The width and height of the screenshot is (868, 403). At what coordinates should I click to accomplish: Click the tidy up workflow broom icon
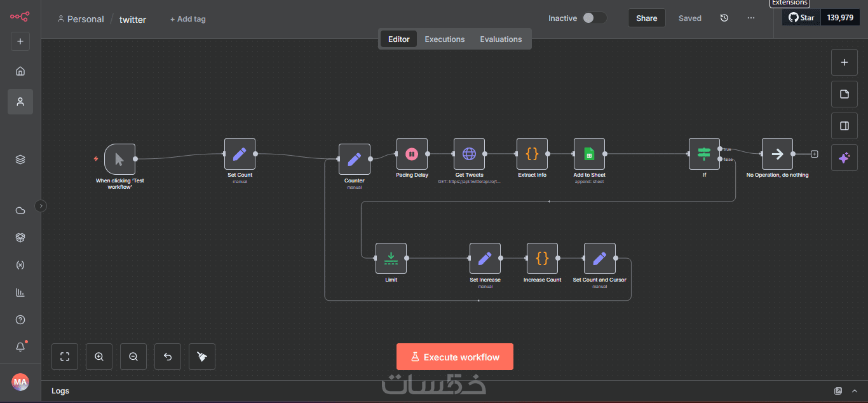click(x=202, y=357)
